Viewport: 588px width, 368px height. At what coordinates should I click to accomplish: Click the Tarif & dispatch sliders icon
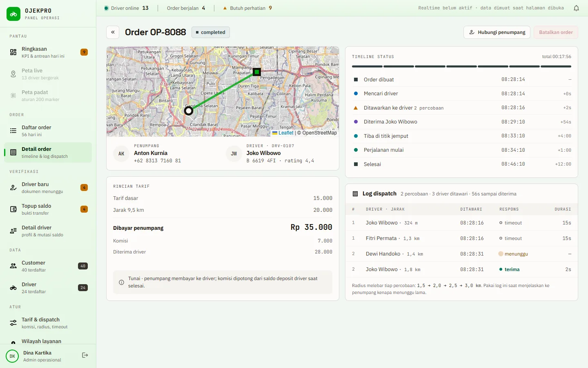(x=13, y=323)
